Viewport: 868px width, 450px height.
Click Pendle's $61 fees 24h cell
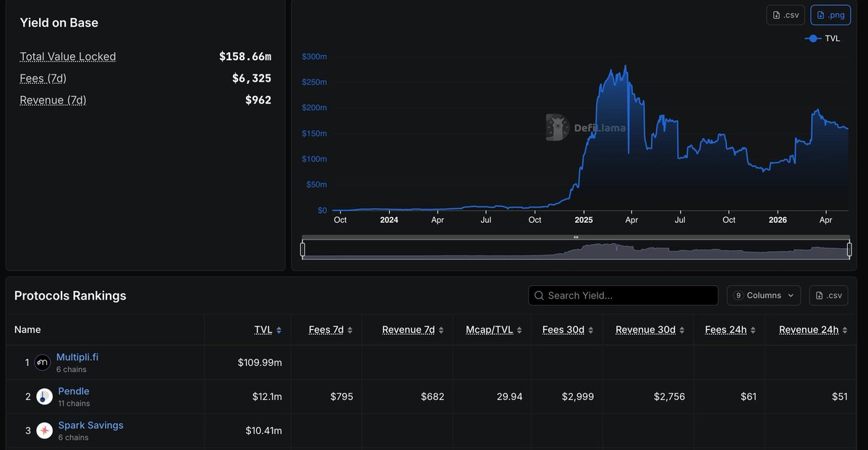[x=749, y=396]
